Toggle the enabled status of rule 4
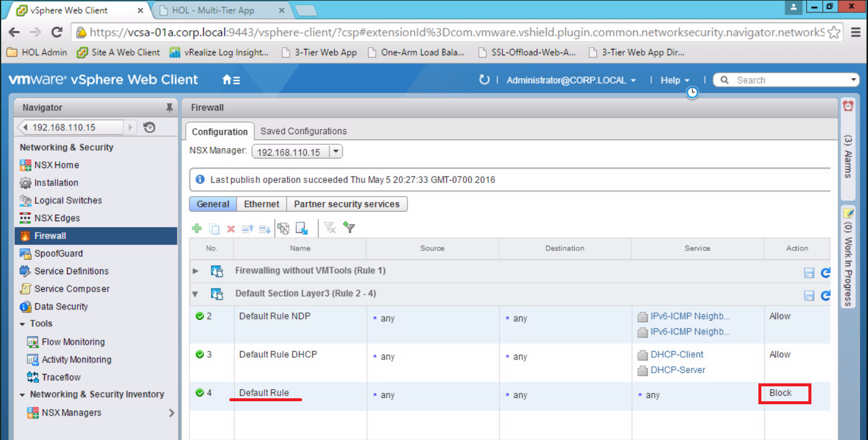 [x=200, y=392]
